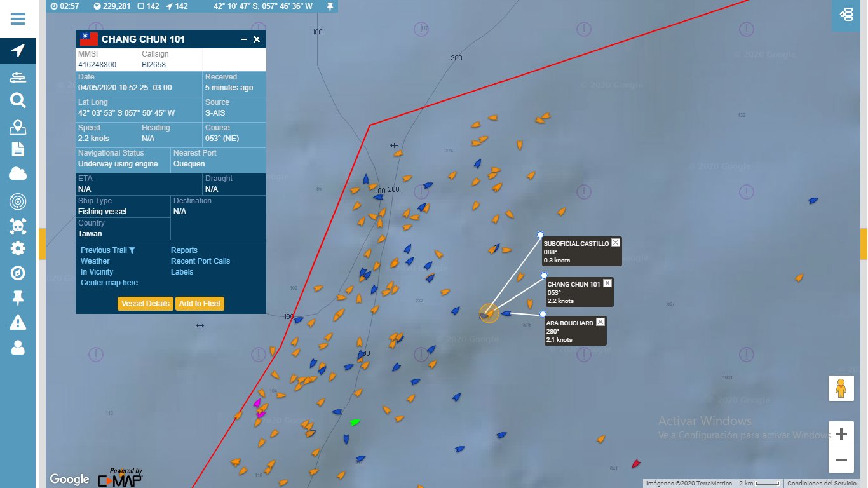The image size is (868, 488).
Task: Close the CHANG CHUN 101 map label
Action: [607, 283]
